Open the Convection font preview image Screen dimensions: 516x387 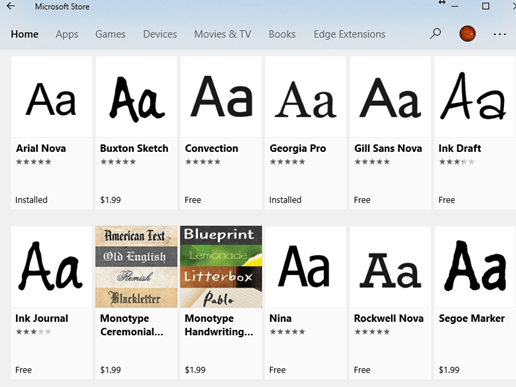(221, 97)
